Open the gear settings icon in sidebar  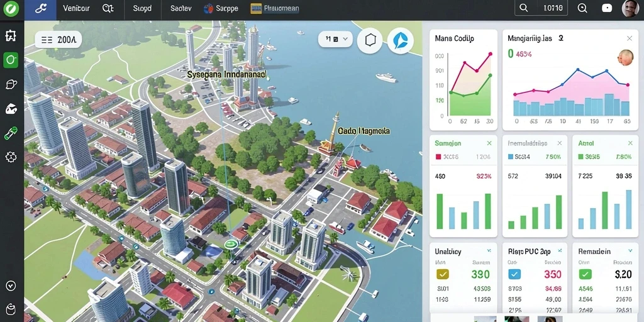[x=11, y=157]
